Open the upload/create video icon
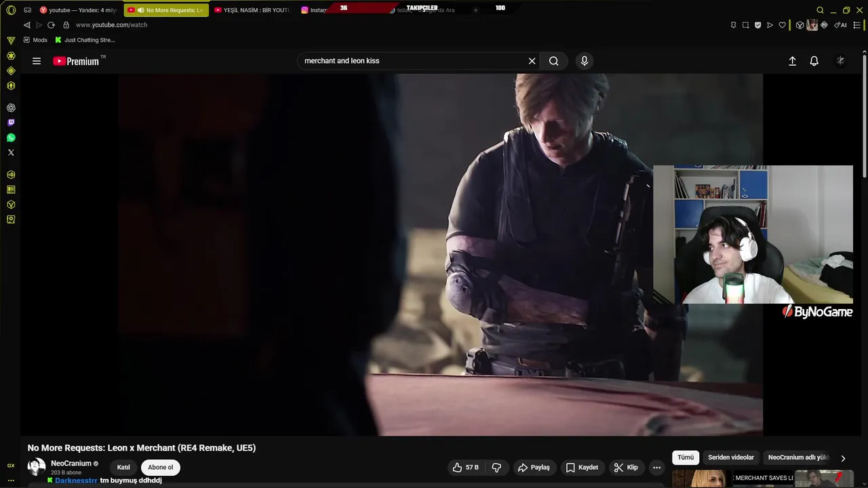868x488 pixels. pyautogui.click(x=792, y=61)
